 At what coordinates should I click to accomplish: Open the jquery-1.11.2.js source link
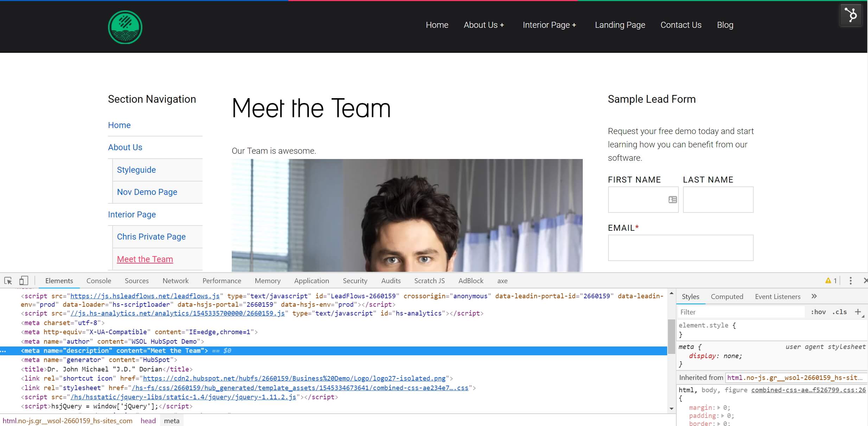coord(183,397)
